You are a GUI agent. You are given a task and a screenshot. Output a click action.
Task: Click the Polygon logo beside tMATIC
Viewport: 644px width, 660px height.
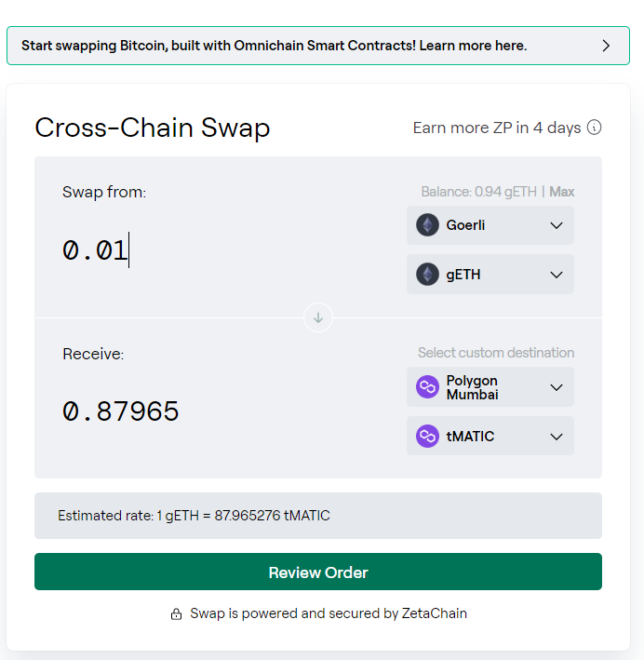pos(428,436)
